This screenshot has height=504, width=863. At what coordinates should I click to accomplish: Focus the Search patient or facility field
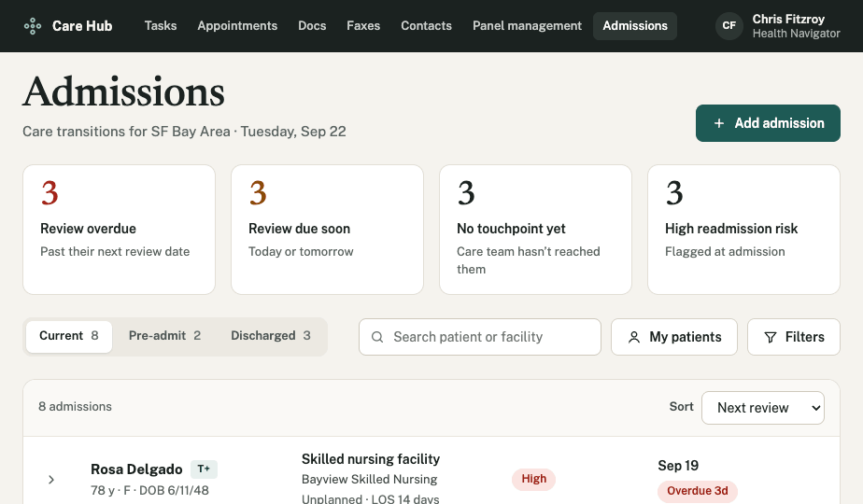480,337
